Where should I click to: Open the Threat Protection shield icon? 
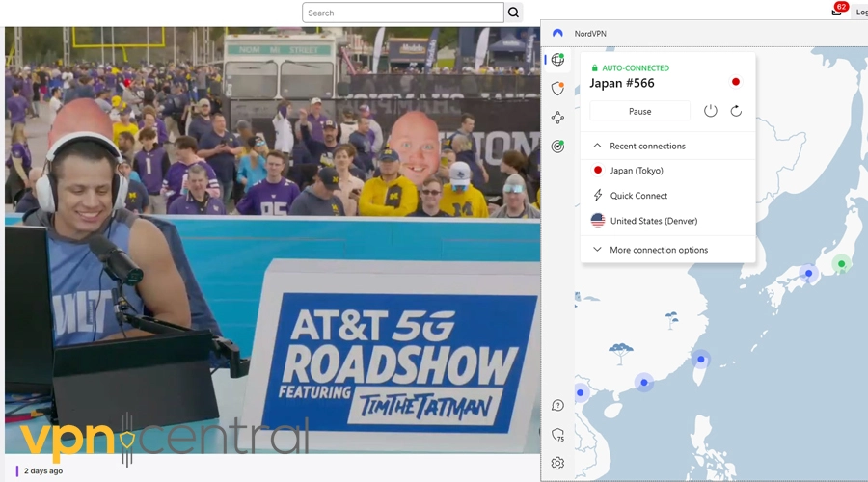557,89
